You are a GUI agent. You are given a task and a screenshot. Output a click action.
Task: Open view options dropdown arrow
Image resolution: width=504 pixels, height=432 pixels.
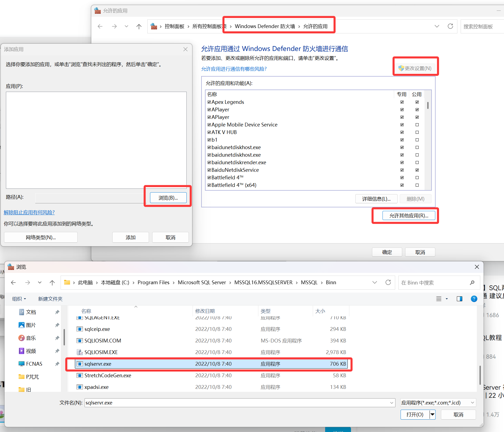[447, 299]
